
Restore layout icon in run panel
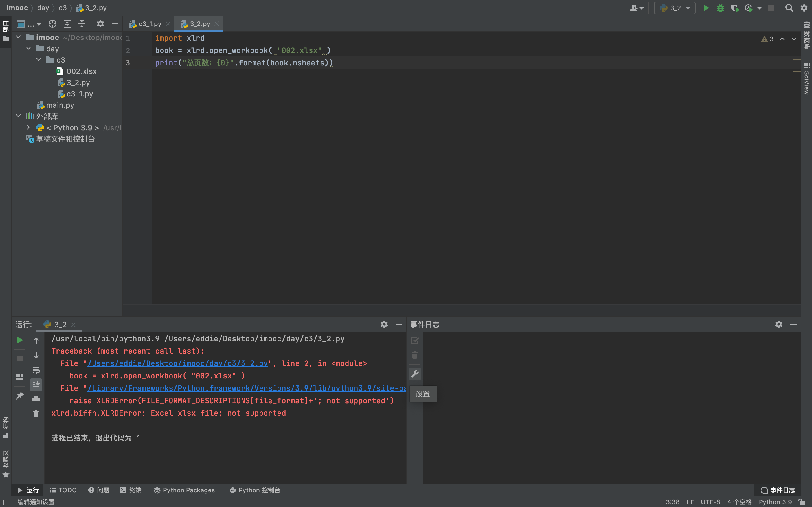click(20, 377)
